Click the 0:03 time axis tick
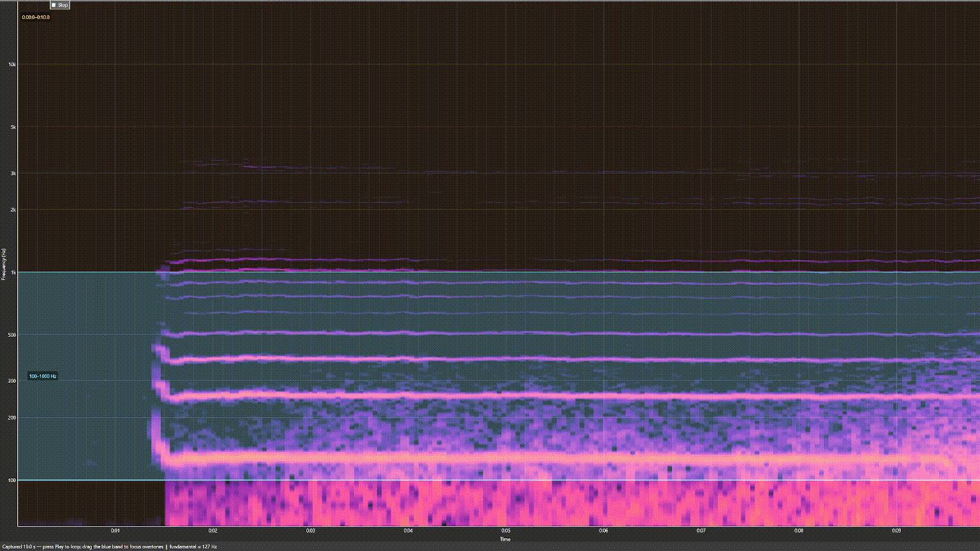This screenshot has height=551, width=980. 311,531
